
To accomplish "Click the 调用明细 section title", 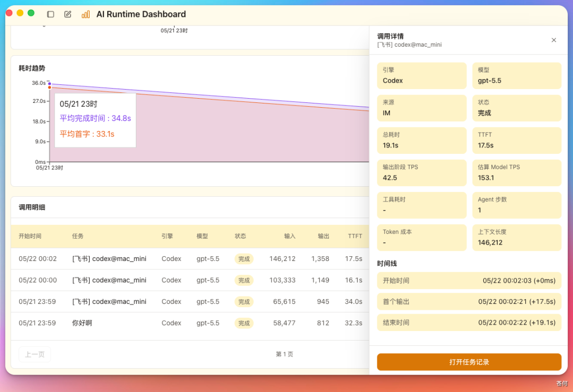I will click(x=32, y=207).
